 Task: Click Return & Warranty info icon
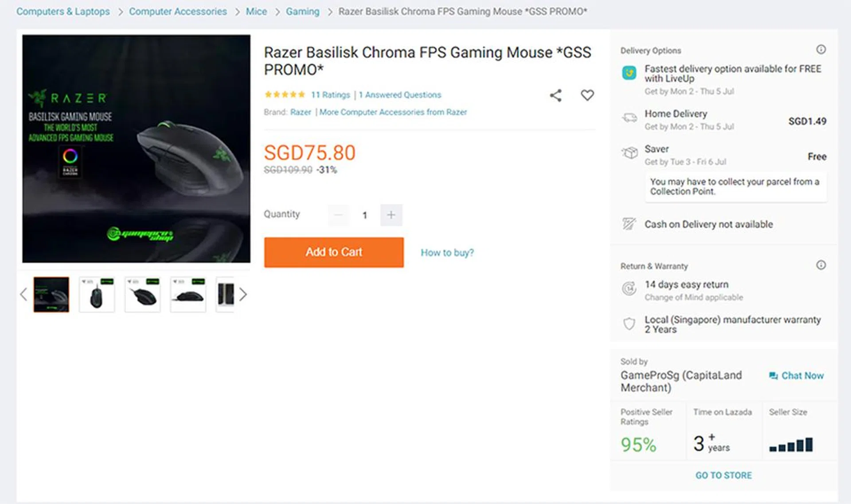point(821,265)
